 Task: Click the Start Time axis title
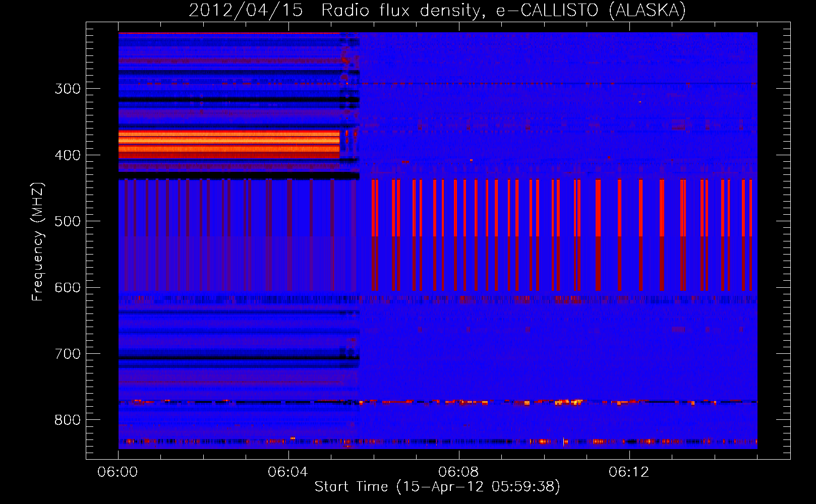[x=437, y=487]
